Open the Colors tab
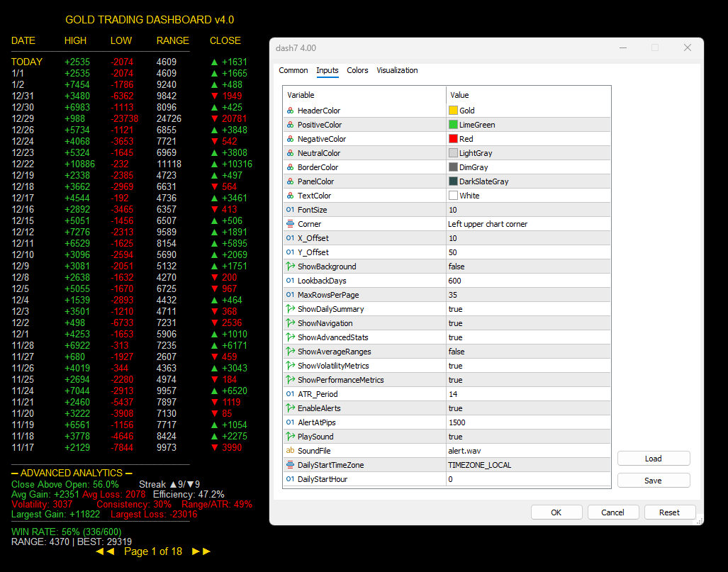Screen dimensions: 728x572 [x=357, y=70]
